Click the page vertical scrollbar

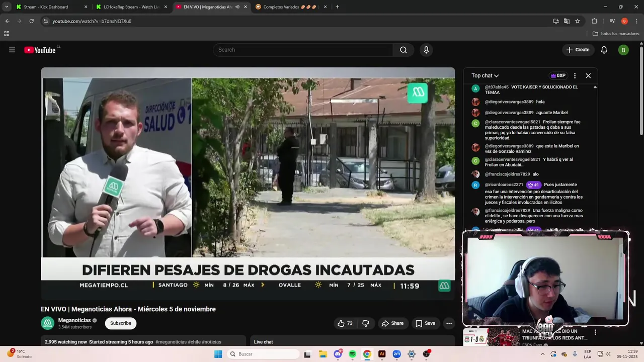641,90
